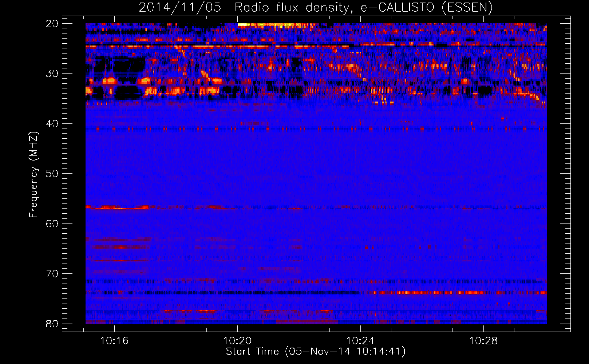Click the 10:20 time tick label
The image size is (589, 364).
pyautogui.click(x=237, y=341)
